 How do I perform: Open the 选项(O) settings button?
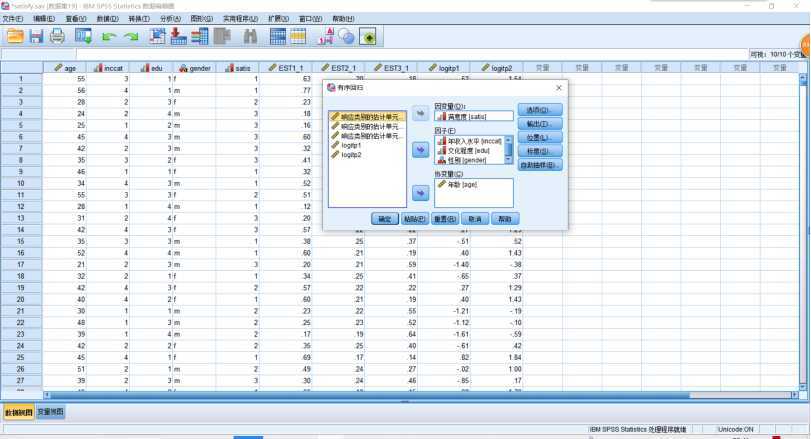click(539, 110)
